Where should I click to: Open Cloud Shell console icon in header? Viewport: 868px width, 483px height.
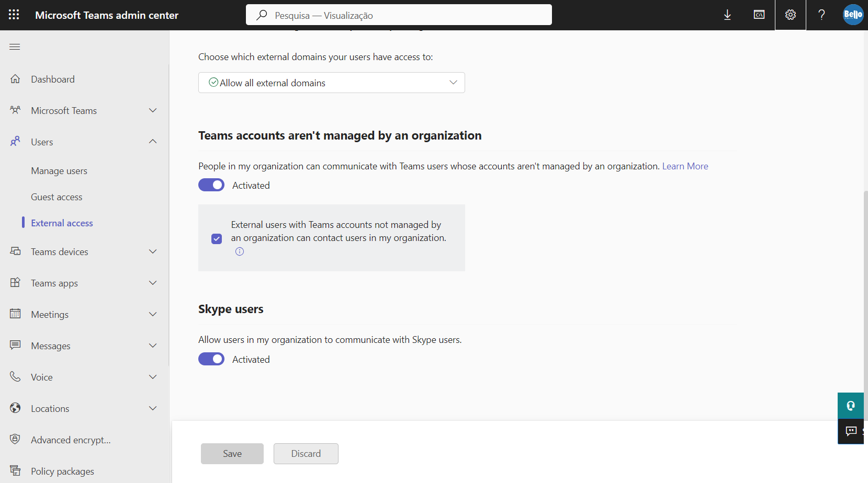pos(759,15)
